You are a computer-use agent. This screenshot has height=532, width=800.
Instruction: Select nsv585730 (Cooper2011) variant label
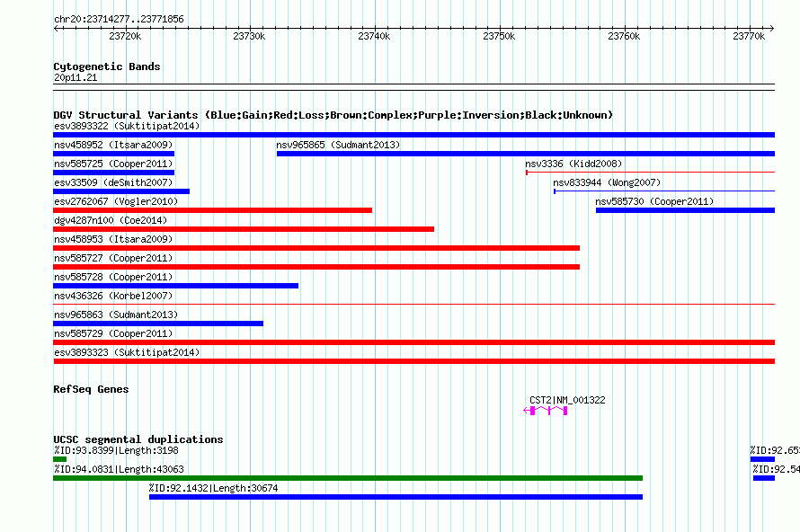(654, 201)
